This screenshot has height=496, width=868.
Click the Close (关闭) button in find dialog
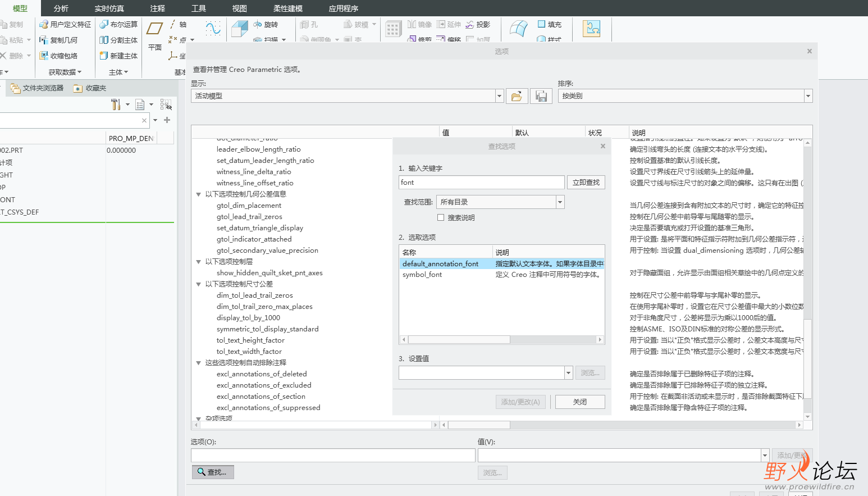(580, 402)
